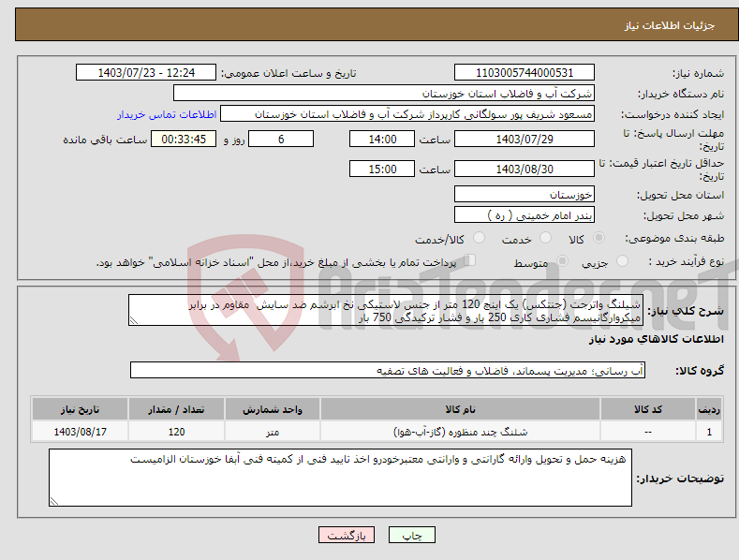Viewport: 739px width, 560px height.
Task: Click the طبقه بندی موضوعی label
Action: click(674, 239)
